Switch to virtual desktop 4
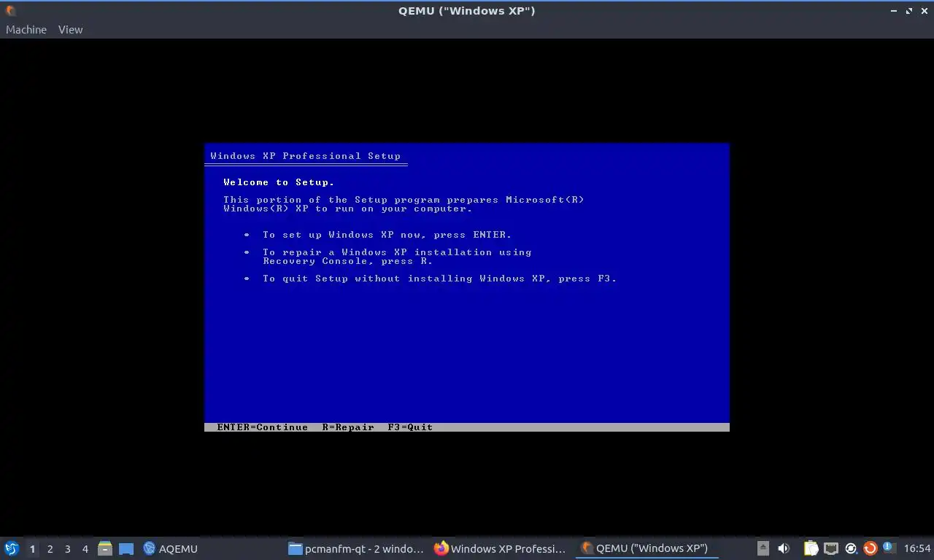The height and width of the screenshot is (560, 934). [85, 548]
